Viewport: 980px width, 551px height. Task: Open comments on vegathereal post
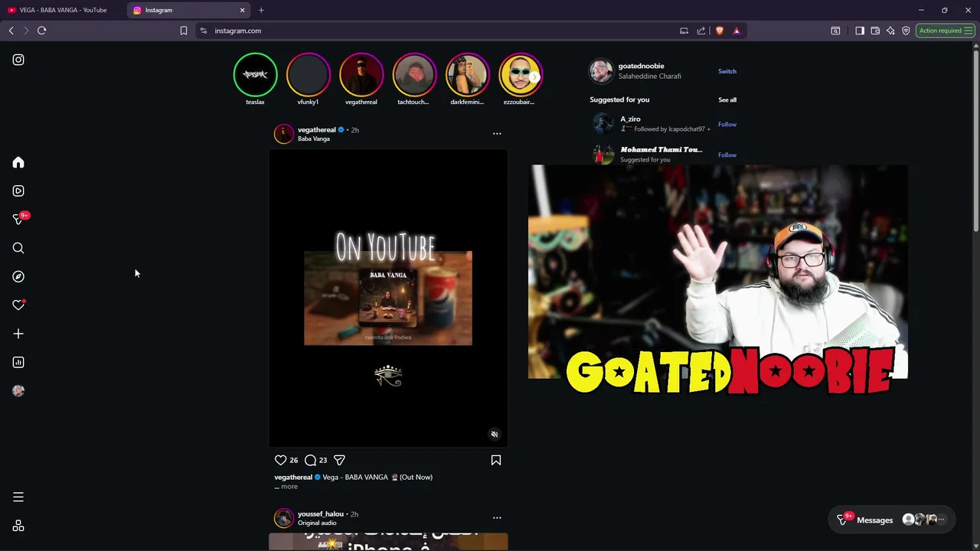(310, 460)
